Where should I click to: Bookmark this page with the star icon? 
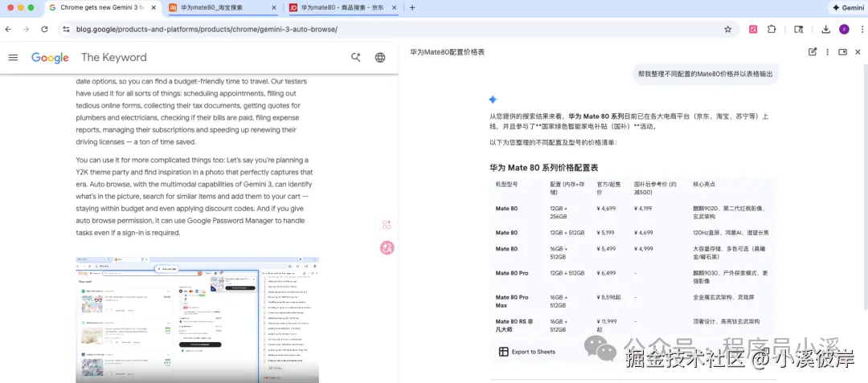[727, 29]
